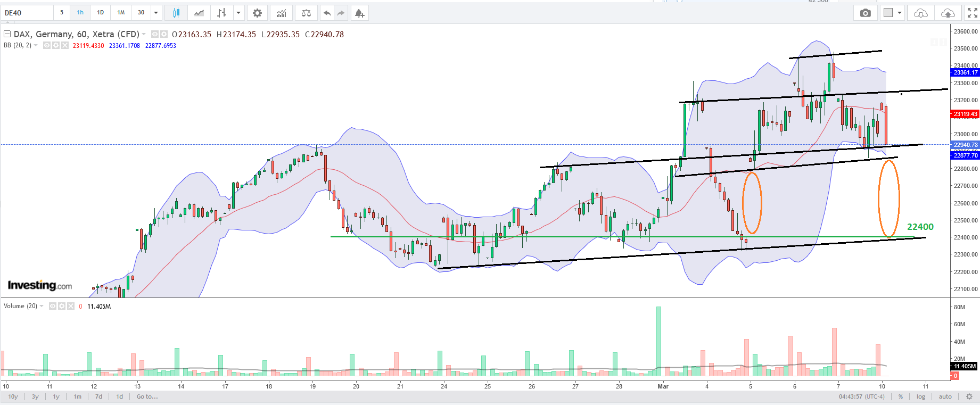Click the DE40 symbol search field
The image size is (980, 405).
(27, 13)
